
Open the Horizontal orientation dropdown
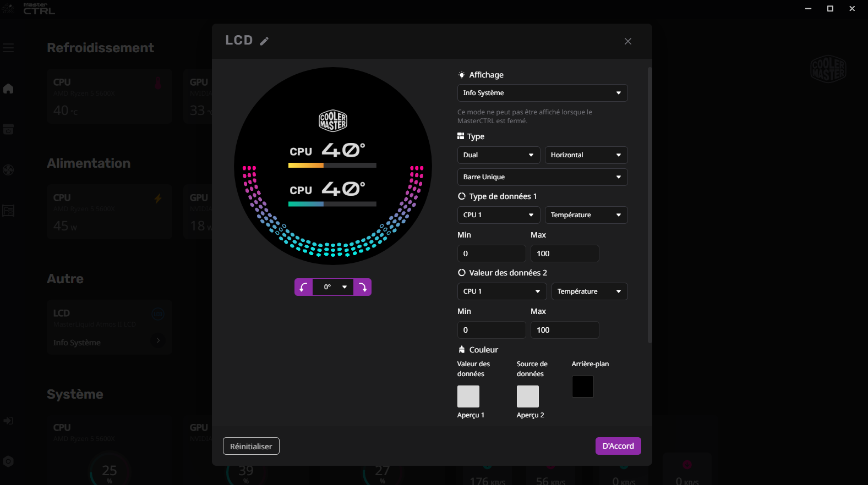click(x=586, y=155)
